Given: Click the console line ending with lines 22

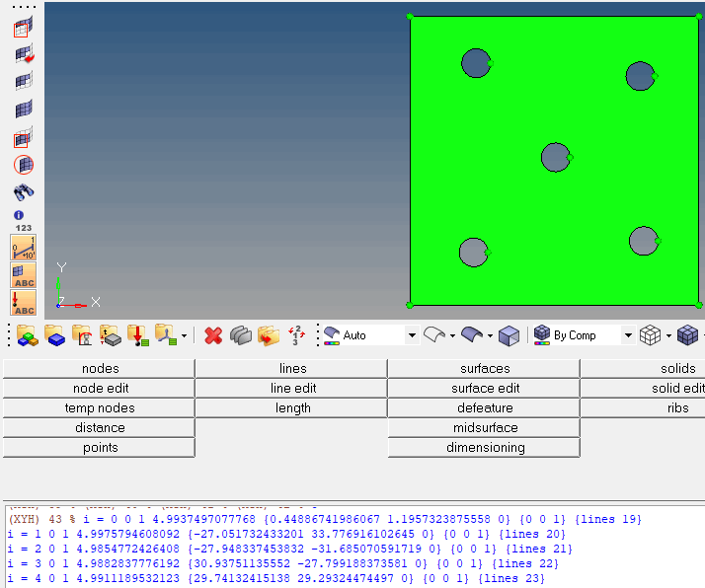Looking at the screenshot, I should pos(283,563).
